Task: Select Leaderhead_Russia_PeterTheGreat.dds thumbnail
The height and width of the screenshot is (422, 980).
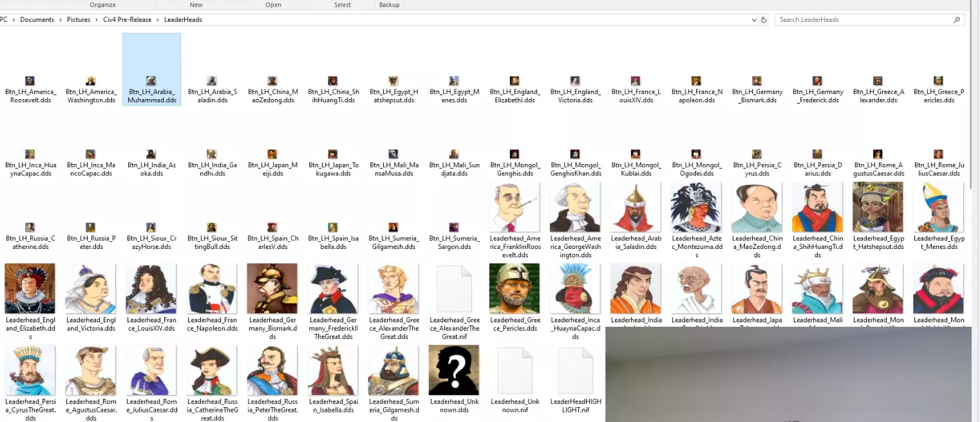Action: (272, 371)
